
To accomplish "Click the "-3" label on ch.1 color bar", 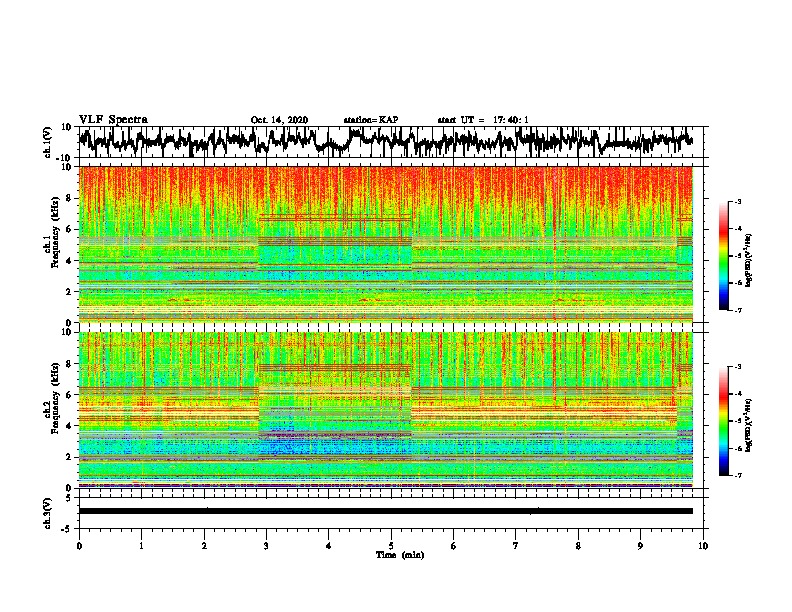I will 738,201.
